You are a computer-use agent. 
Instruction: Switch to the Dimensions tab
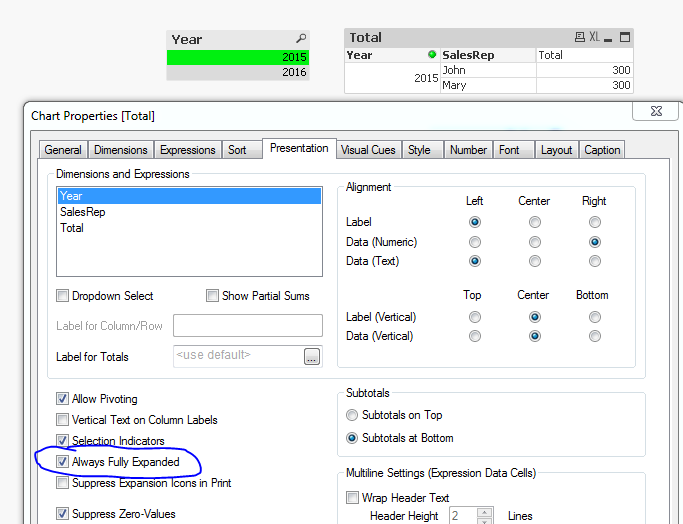(121, 150)
